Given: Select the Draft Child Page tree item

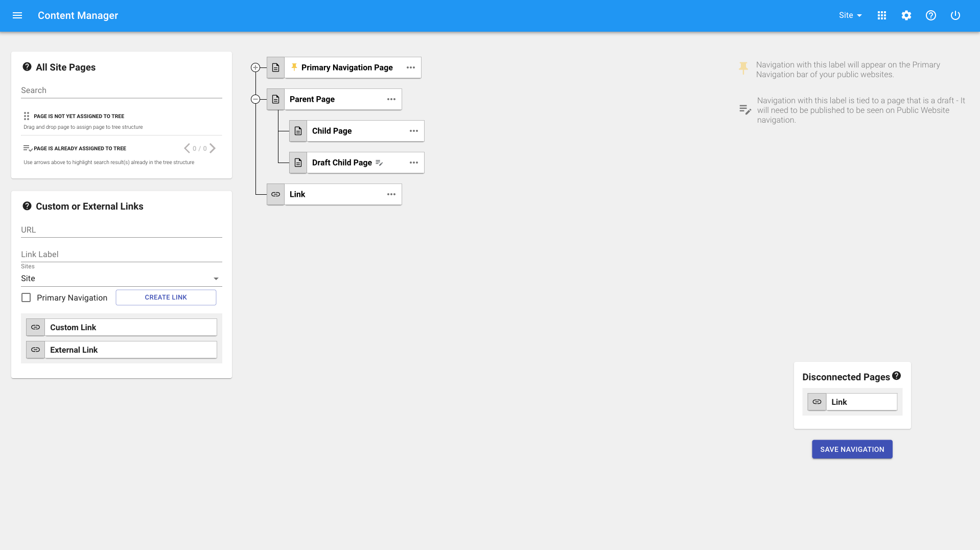Looking at the screenshot, I should [357, 163].
